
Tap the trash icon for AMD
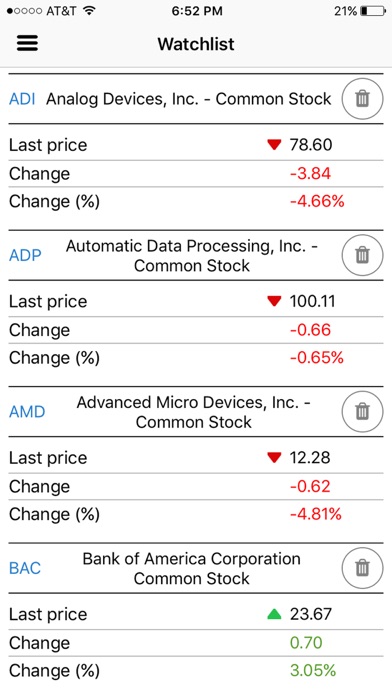tap(362, 411)
